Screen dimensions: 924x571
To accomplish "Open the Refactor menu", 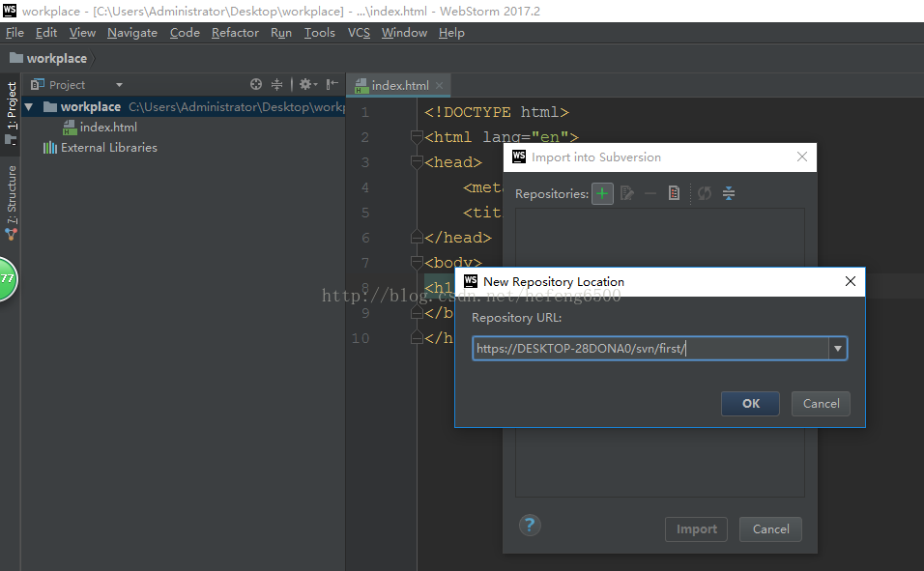I will click(235, 33).
